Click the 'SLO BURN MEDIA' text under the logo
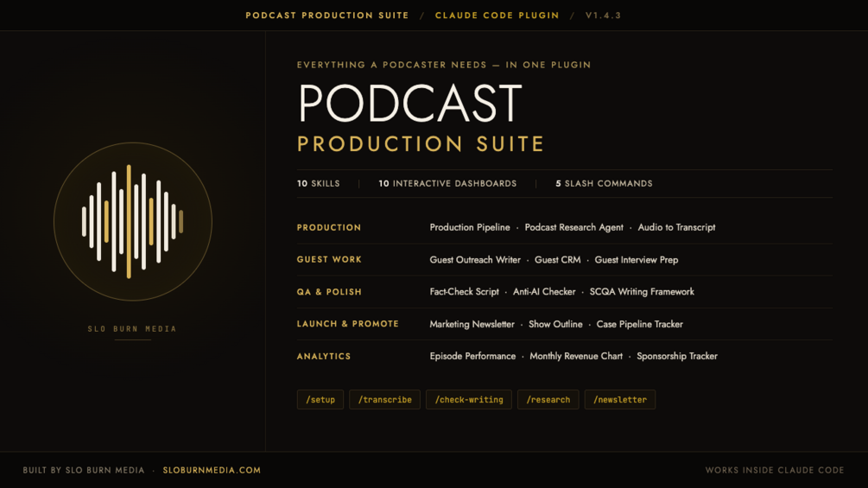 coord(132,329)
